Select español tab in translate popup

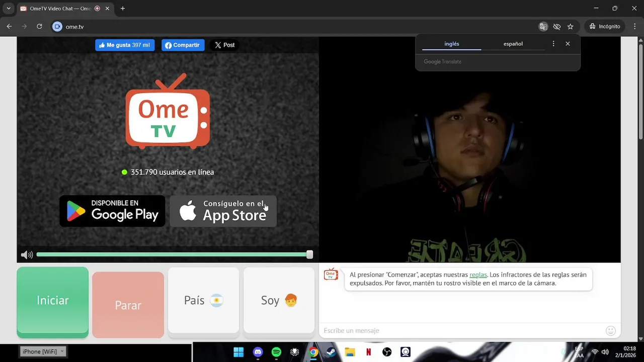(513, 44)
